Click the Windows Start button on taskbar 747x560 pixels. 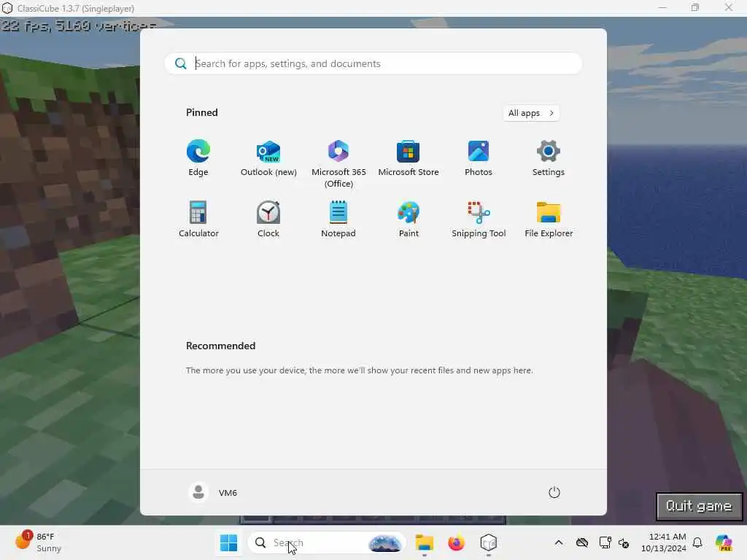click(228, 542)
